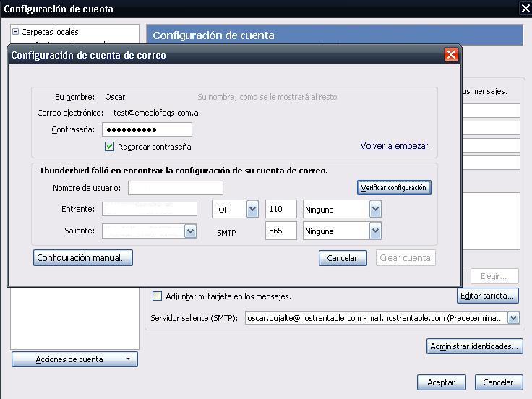Click the disabled Crear cuenta button
The width and height of the screenshot is (532, 399).
[x=406, y=258]
